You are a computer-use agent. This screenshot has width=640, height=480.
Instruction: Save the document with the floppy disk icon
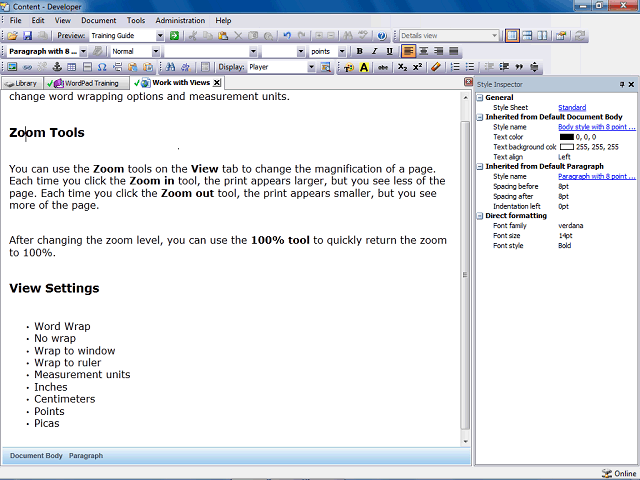click(27, 36)
